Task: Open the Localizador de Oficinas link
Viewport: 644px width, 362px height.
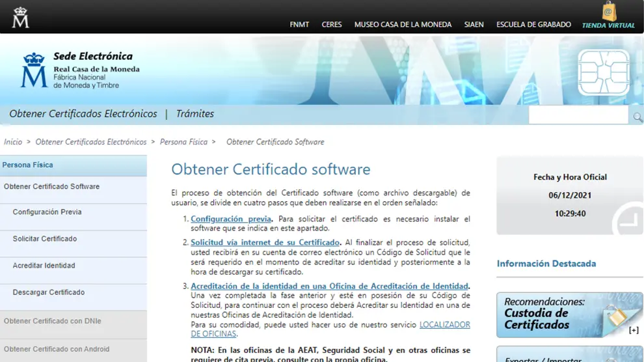Action: [x=444, y=324]
